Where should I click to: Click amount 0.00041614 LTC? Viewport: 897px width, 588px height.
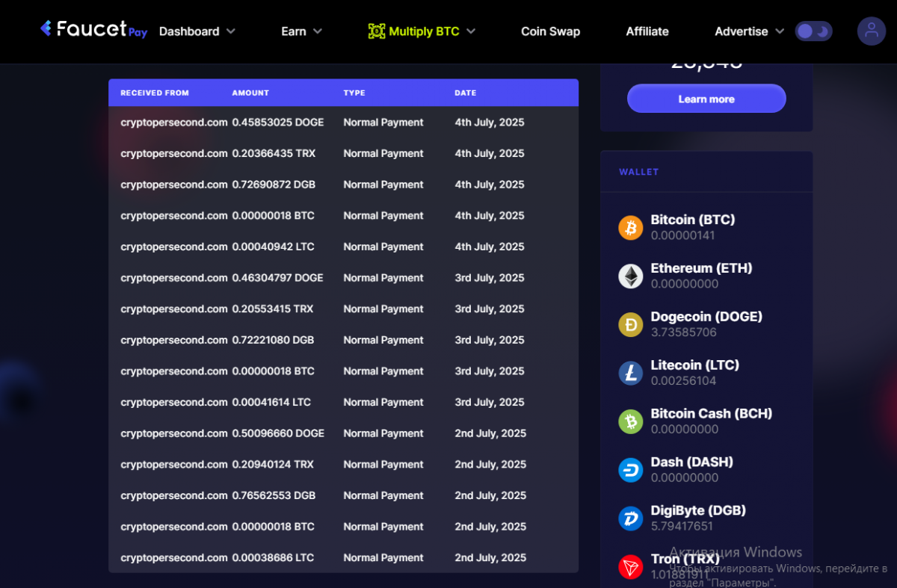[271, 402]
